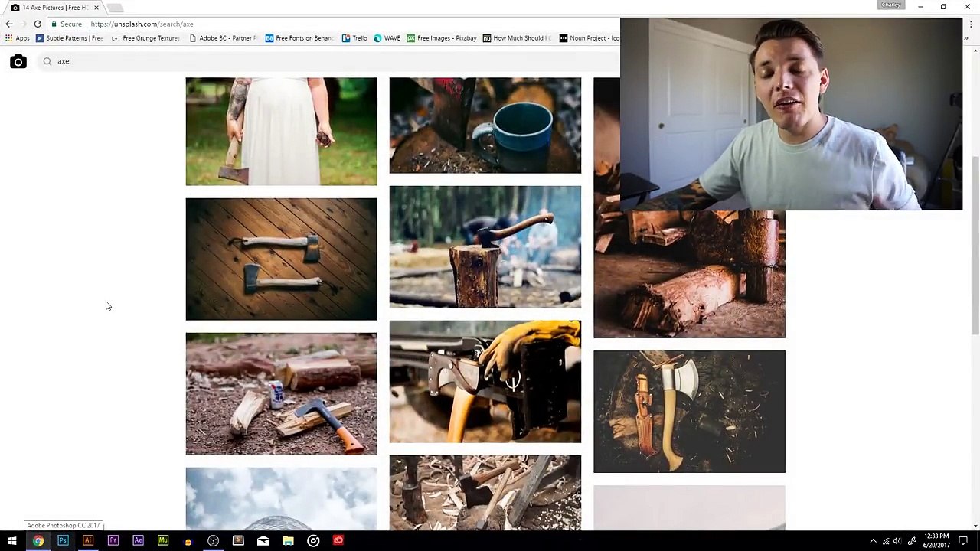This screenshot has width=980, height=551.
Task: Open the Sublime Text taskbar icon
Action: point(238,541)
